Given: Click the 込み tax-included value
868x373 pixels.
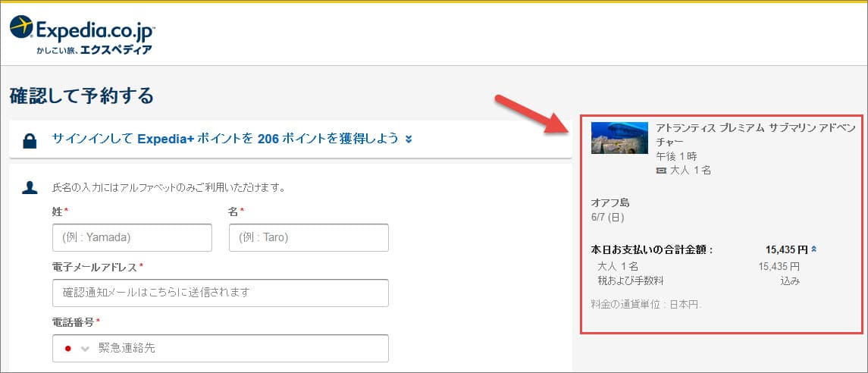Looking at the screenshot, I should 789,281.
